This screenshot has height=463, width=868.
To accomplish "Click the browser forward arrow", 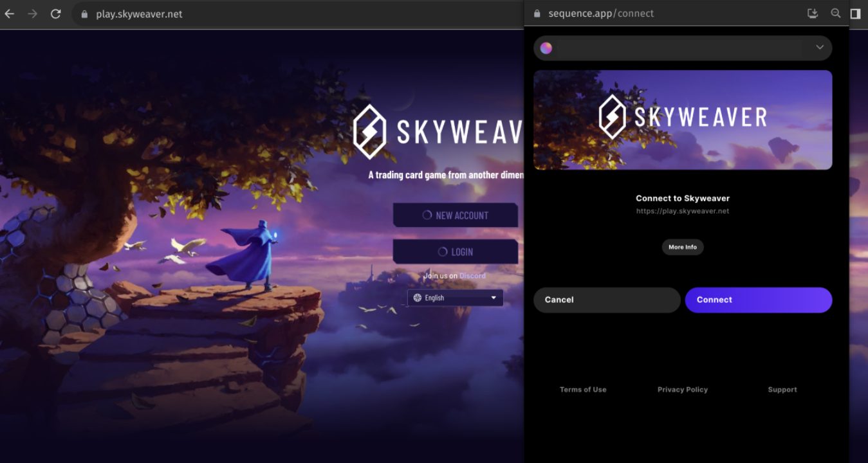I will click(32, 14).
